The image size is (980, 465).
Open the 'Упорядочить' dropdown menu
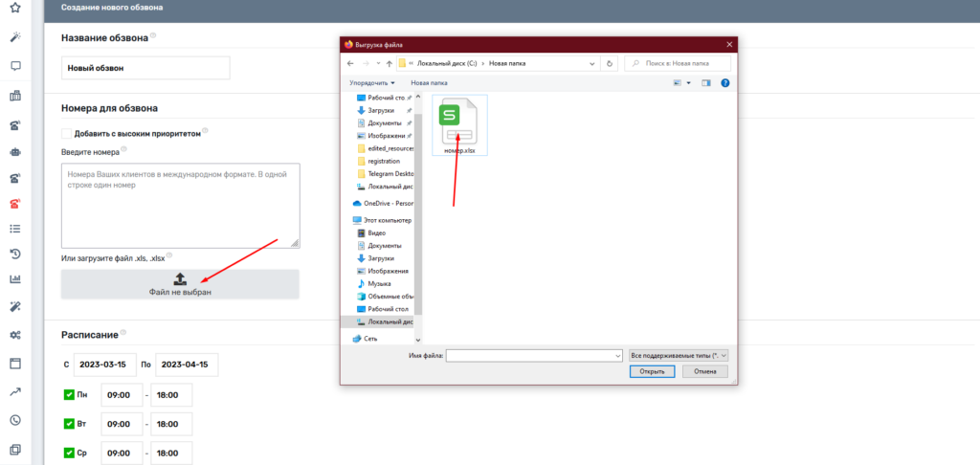[x=372, y=83]
